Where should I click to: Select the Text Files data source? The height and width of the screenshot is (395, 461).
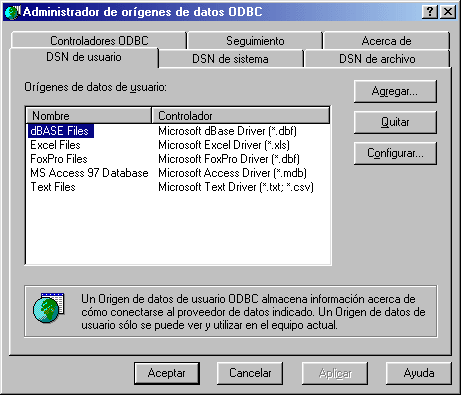[53, 187]
